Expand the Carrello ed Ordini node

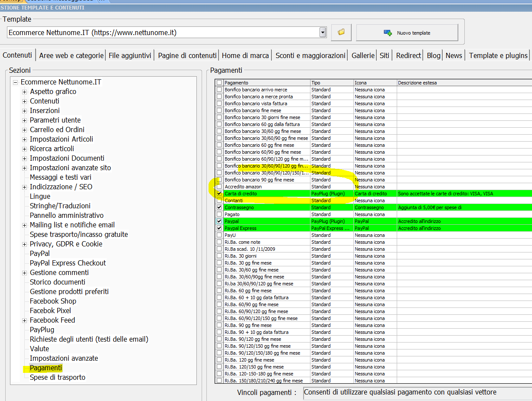click(x=25, y=130)
